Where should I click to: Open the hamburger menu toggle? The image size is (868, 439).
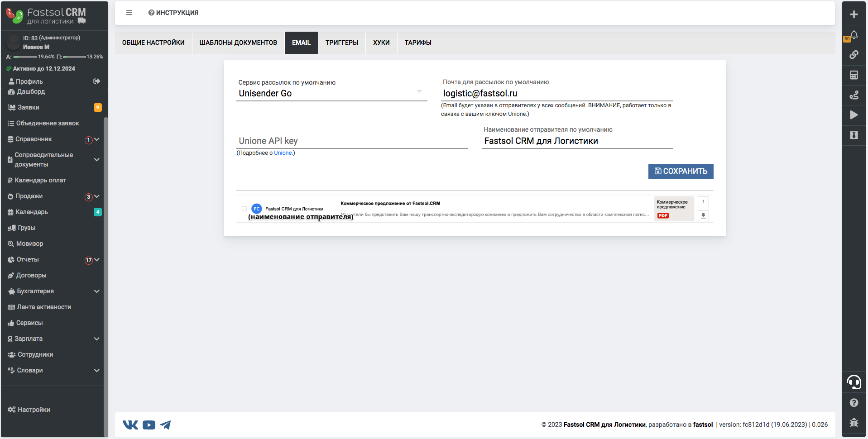[x=129, y=13]
